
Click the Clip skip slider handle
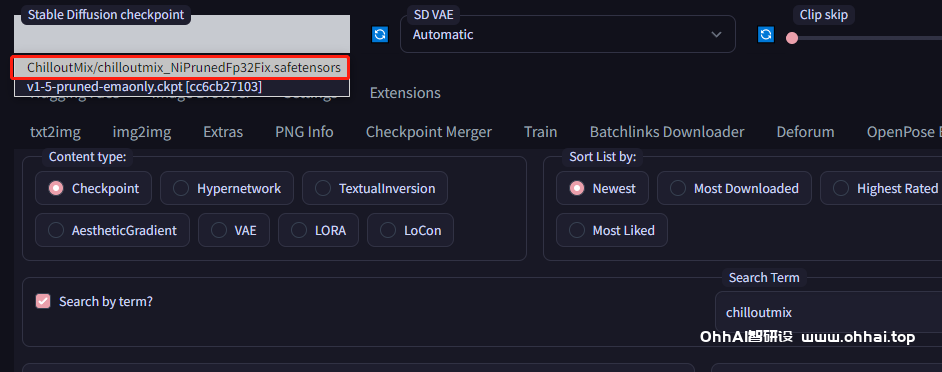tap(792, 38)
